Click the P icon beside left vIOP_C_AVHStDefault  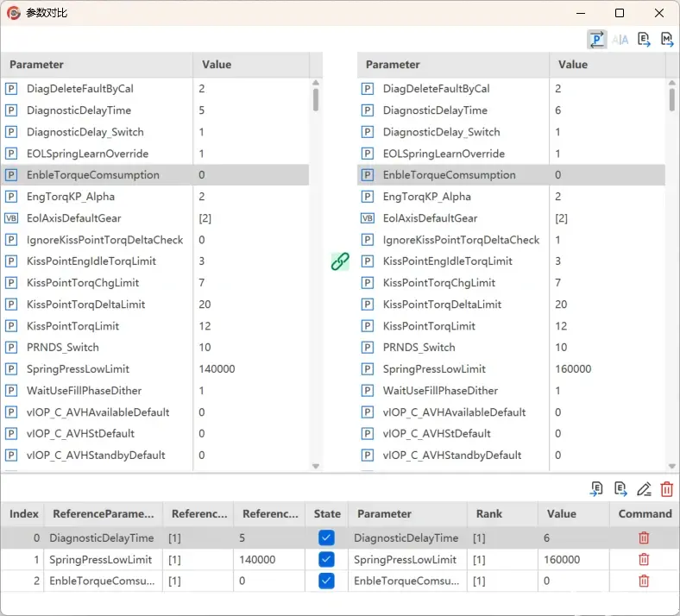(11, 433)
